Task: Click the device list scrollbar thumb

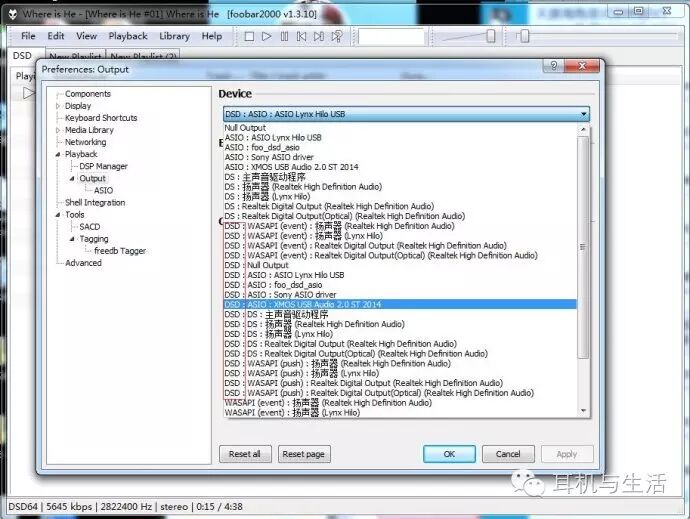Action: (583, 247)
